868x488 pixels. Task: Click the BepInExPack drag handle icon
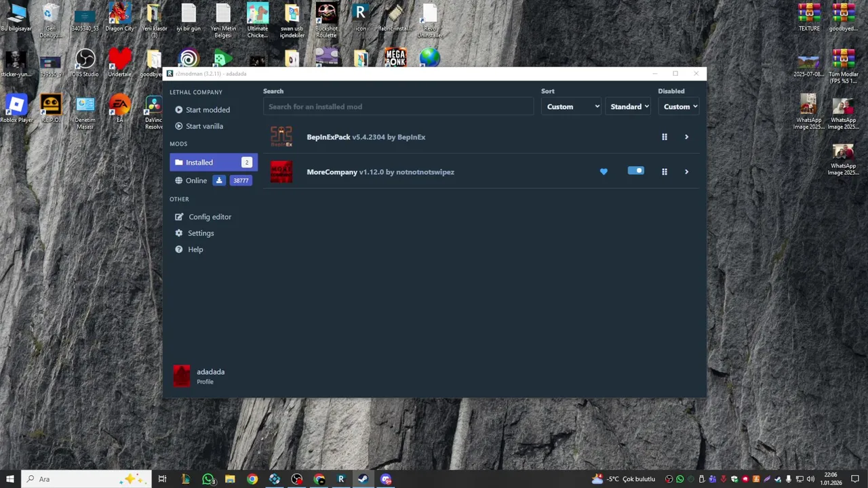665,137
